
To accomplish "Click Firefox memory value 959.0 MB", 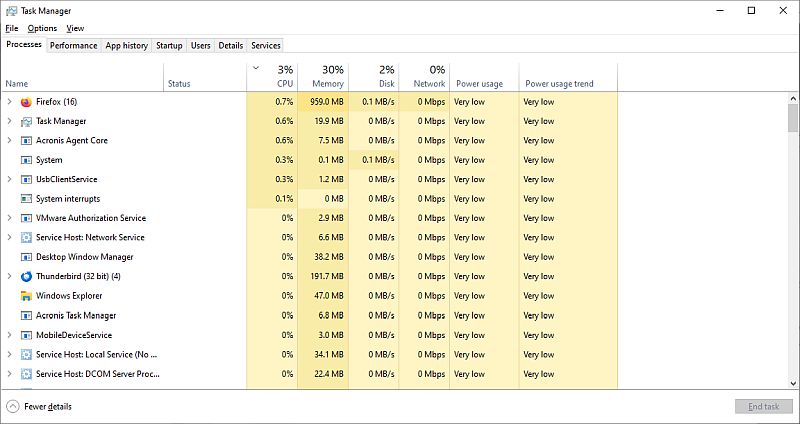I will point(327,102).
